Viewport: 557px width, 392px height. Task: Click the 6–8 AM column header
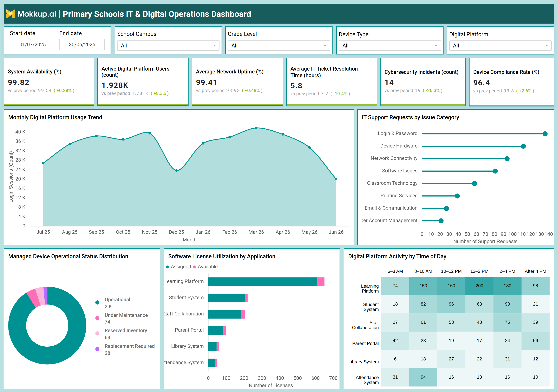tap(395, 271)
